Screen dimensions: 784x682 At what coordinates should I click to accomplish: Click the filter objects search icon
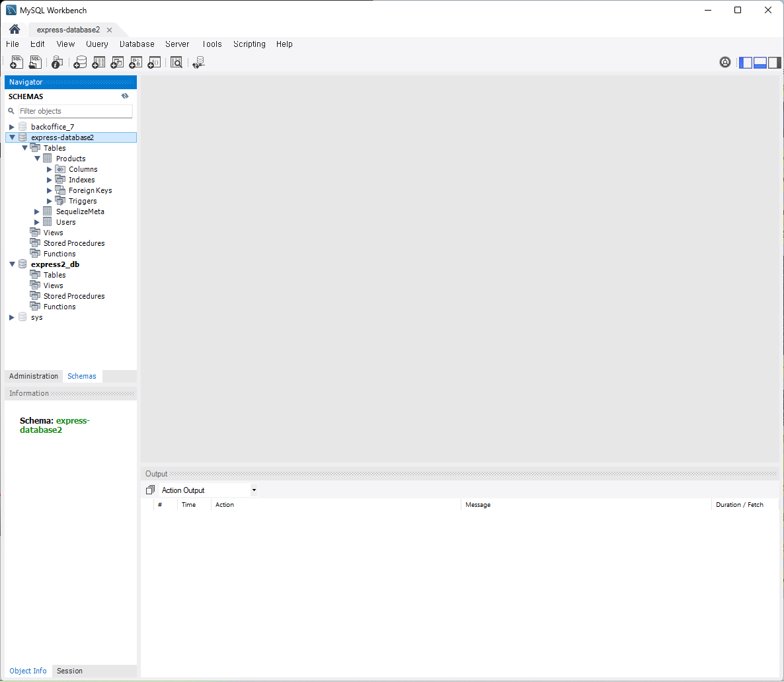(x=11, y=111)
